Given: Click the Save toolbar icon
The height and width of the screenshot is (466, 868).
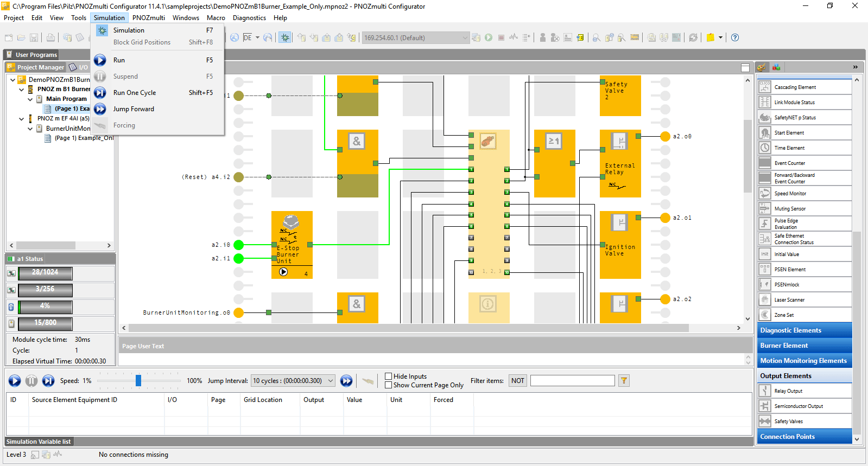Looking at the screenshot, I should tap(34, 37).
